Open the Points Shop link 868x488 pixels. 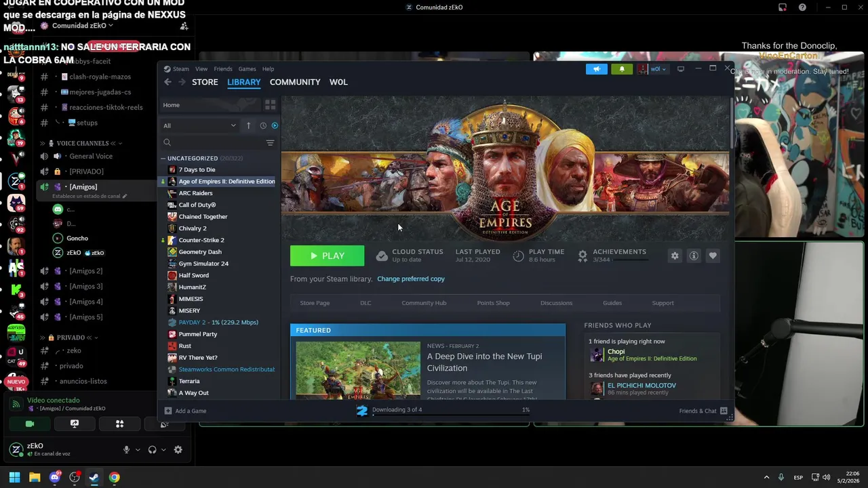493,303
